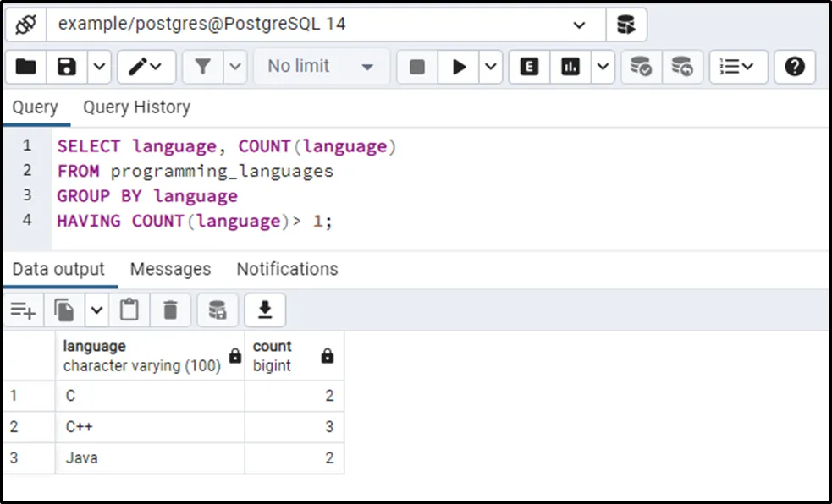Click the Rollback transaction icon
This screenshot has width=832, height=504.
click(681, 67)
